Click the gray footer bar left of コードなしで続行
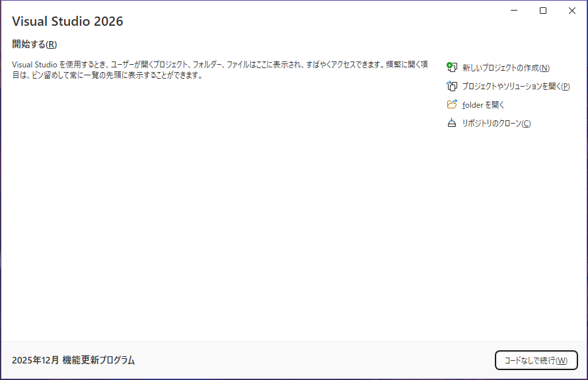This screenshot has width=588, height=380. point(317,360)
